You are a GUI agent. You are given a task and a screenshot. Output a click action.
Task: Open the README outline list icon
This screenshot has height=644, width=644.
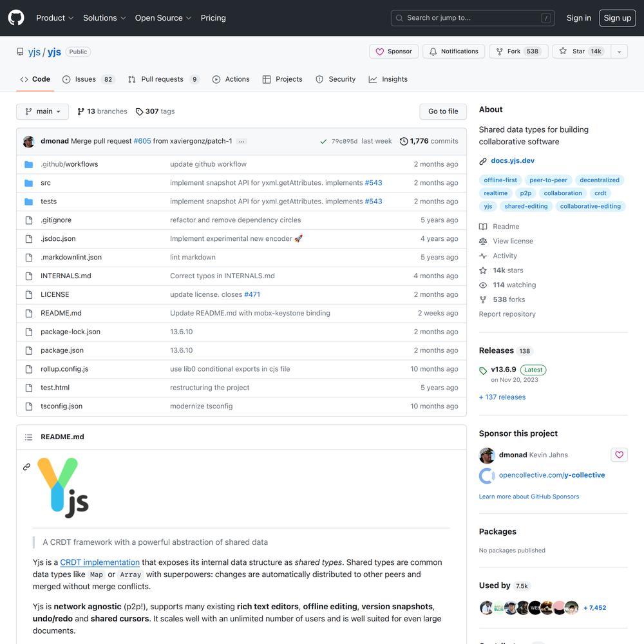pos(29,437)
